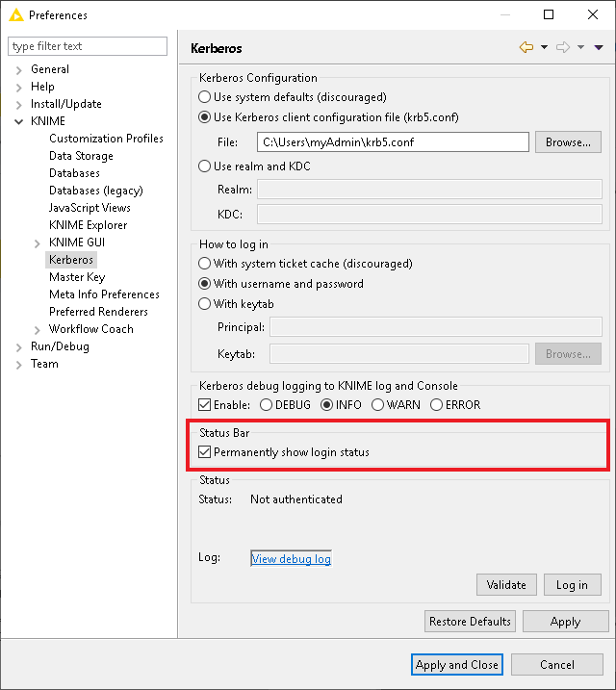Maximize the Preferences window

[x=549, y=14]
